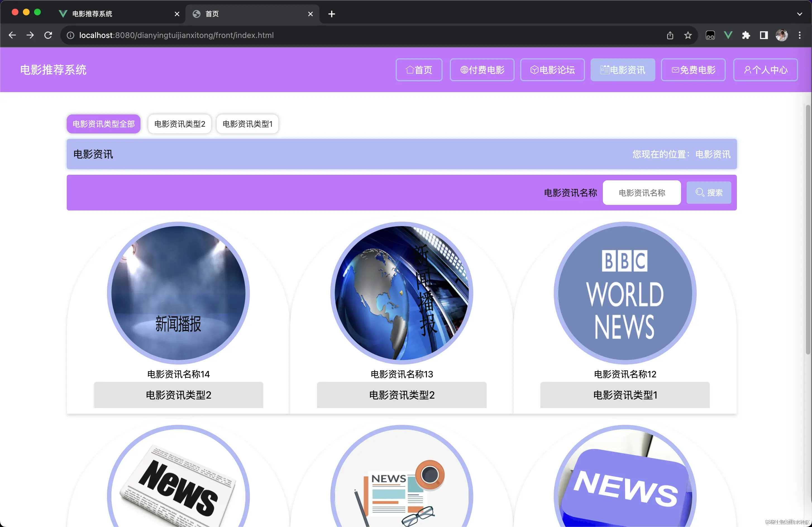Viewport: 812px width, 527px height.
Task: Click the 搜索 search button
Action: (709, 193)
